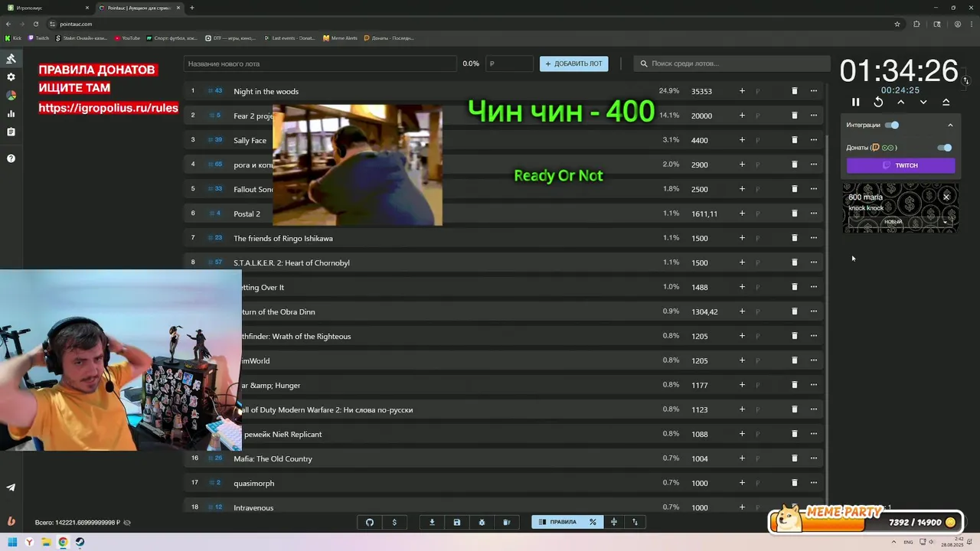Delete the Sally Face lot

[794, 140]
